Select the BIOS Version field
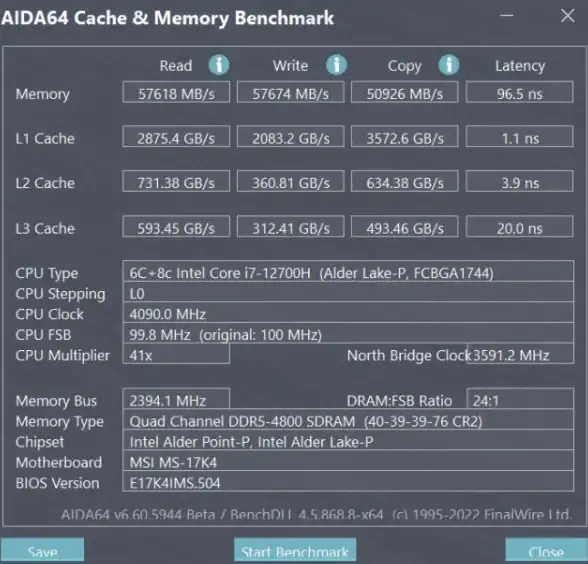The image size is (588, 564). coord(348,482)
